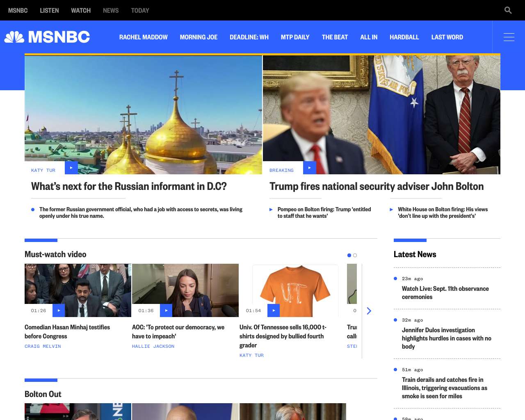525x420 pixels.
Task: Read 'Comedian Hasan Minhaj testifies before Congress'
Action: 67,332
